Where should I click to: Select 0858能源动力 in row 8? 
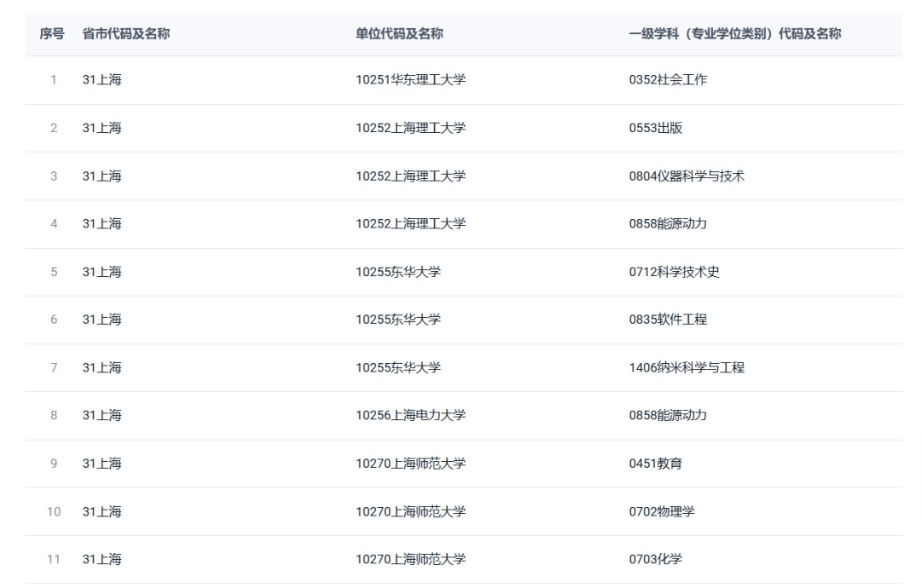tap(668, 415)
